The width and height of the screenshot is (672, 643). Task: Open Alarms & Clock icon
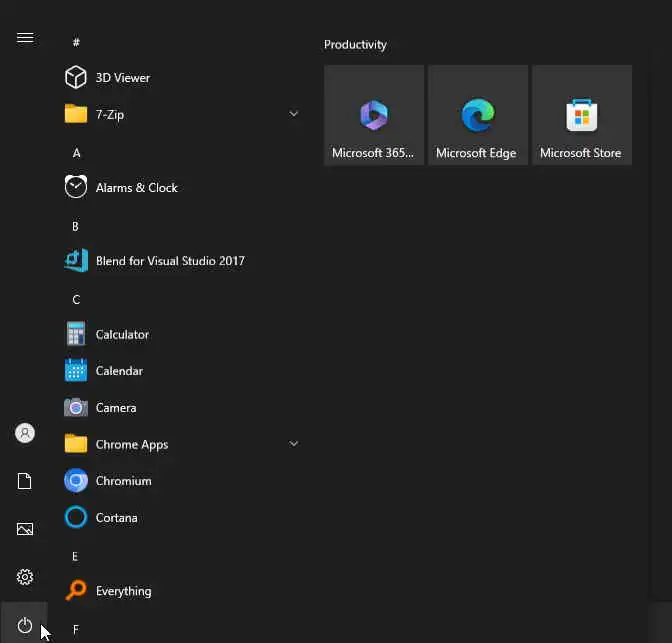(76, 187)
